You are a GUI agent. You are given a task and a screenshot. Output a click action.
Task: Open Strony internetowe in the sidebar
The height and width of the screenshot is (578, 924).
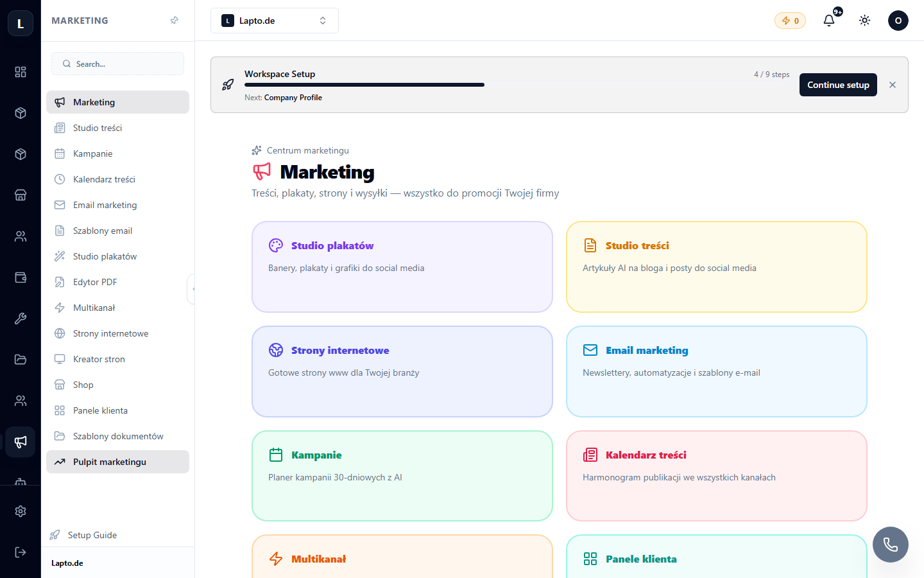pos(118,333)
